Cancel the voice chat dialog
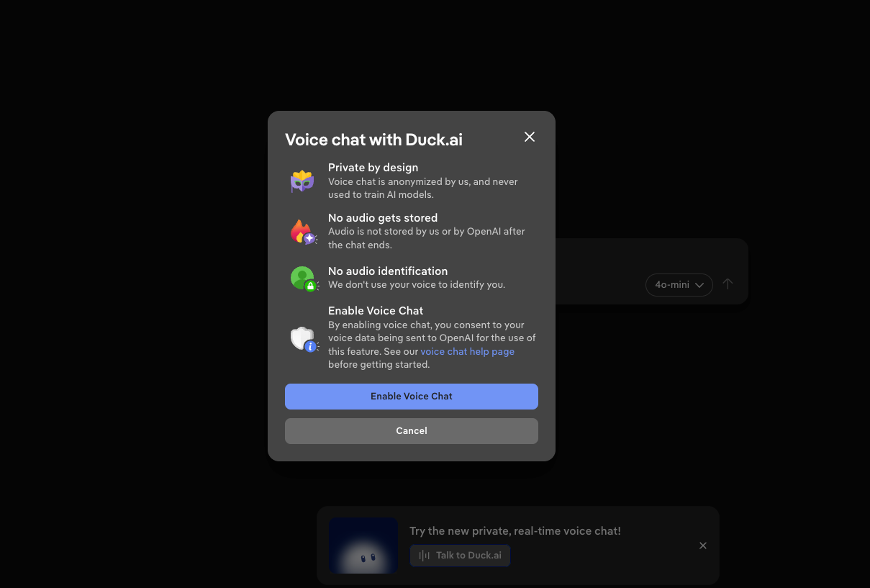The image size is (870, 588). [411, 430]
